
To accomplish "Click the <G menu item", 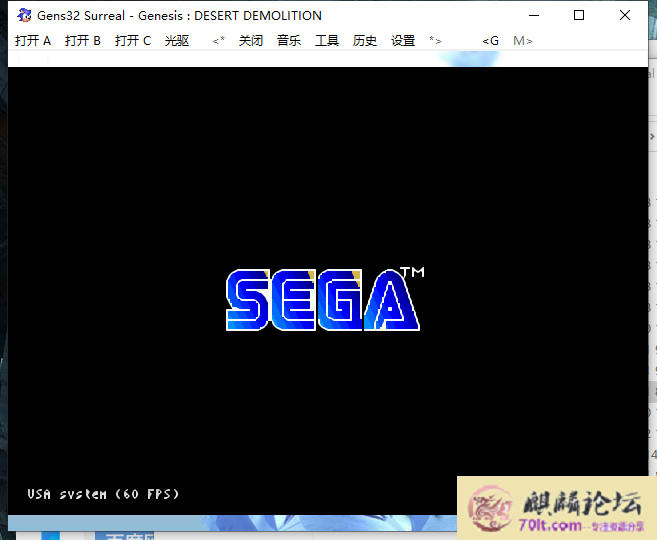I will click(491, 41).
